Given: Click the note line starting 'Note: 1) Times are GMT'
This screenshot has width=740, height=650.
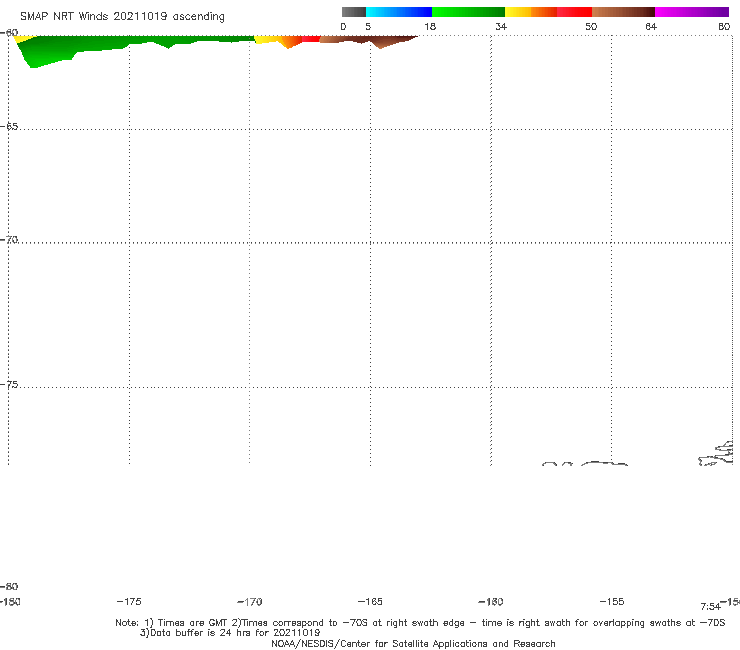Looking at the screenshot, I should [420, 623].
